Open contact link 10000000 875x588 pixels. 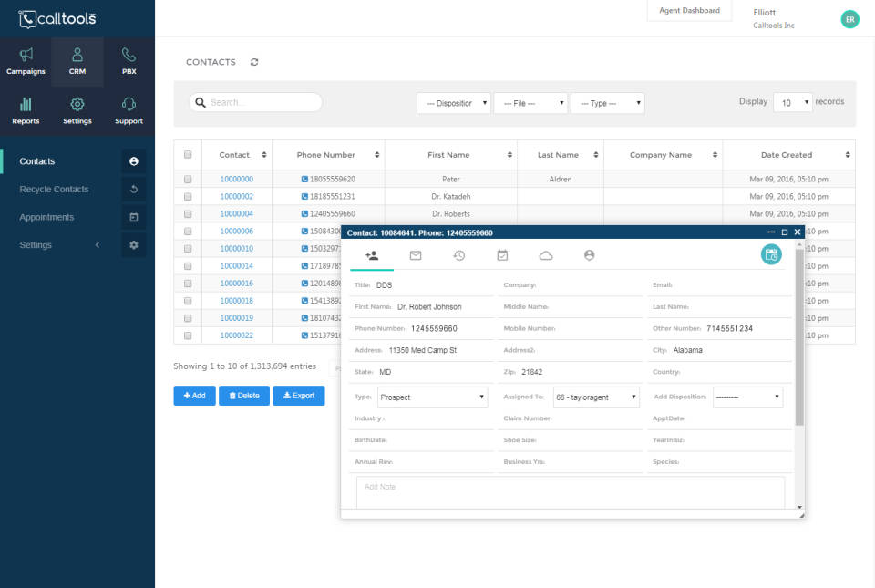(237, 179)
